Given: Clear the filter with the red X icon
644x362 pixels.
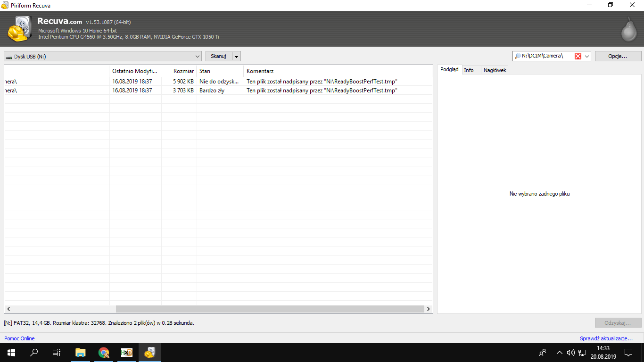Looking at the screenshot, I should (578, 56).
